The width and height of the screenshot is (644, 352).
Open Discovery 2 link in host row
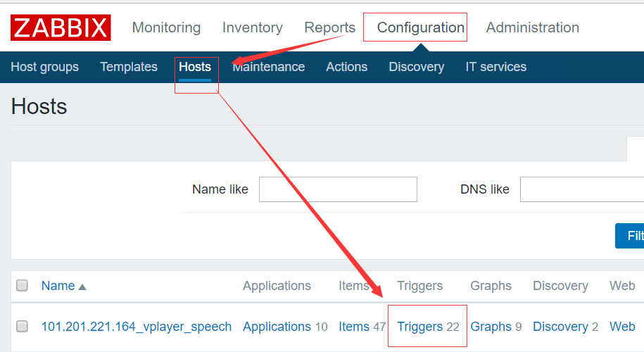(x=566, y=327)
